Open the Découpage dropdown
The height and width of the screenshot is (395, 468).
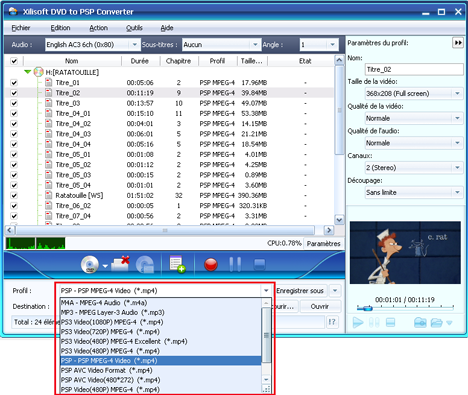457,192
